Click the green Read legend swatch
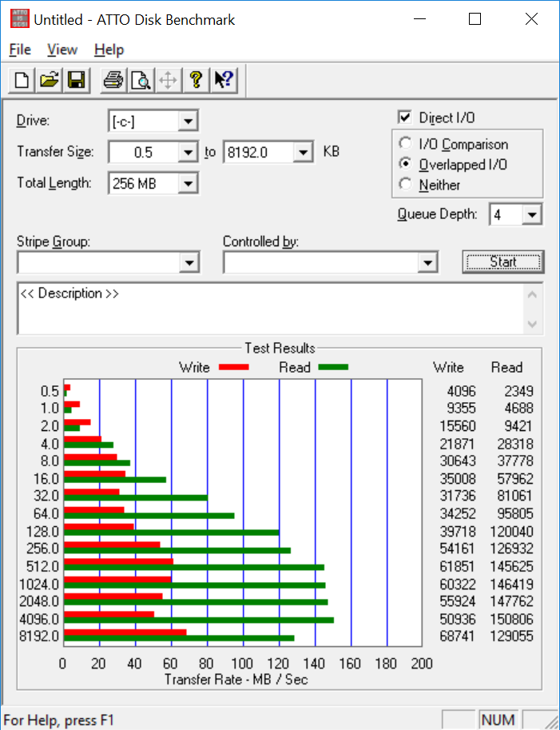Image resolution: width=560 pixels, height=730 pixels. [x=333, y=367]
